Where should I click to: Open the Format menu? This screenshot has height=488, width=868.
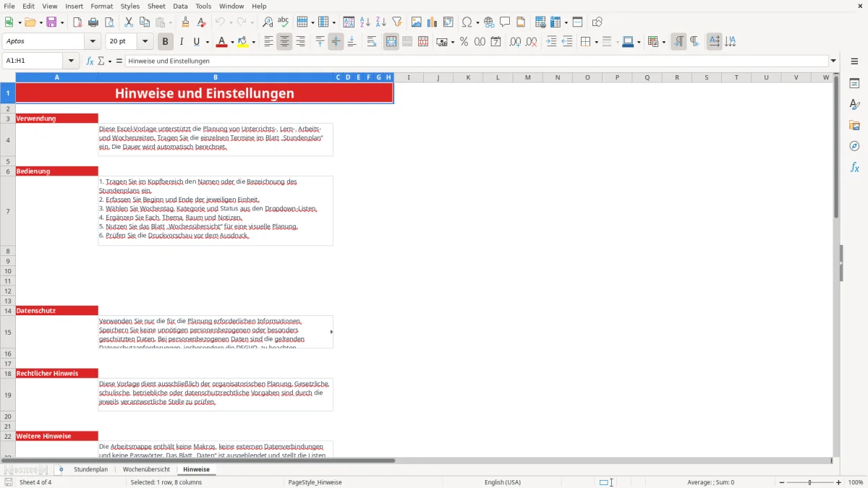click(101, 6)
